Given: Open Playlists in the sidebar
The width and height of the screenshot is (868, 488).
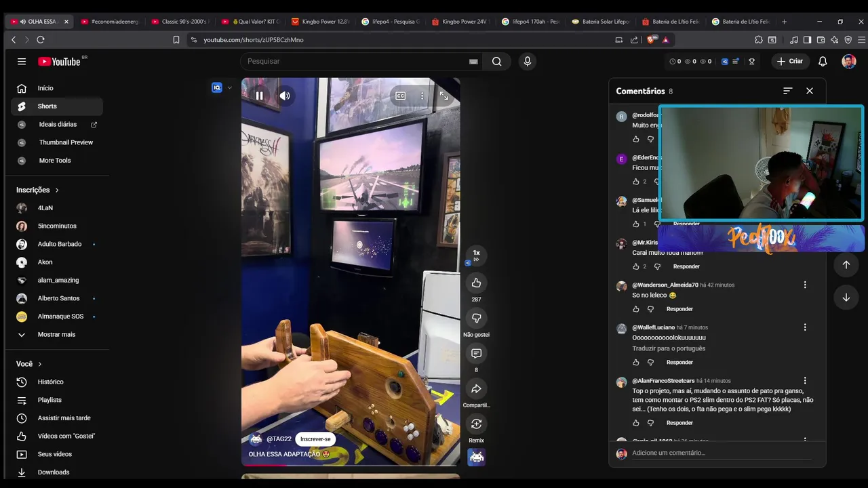Looking at the screenshot, I should click(x=57, y=400).
